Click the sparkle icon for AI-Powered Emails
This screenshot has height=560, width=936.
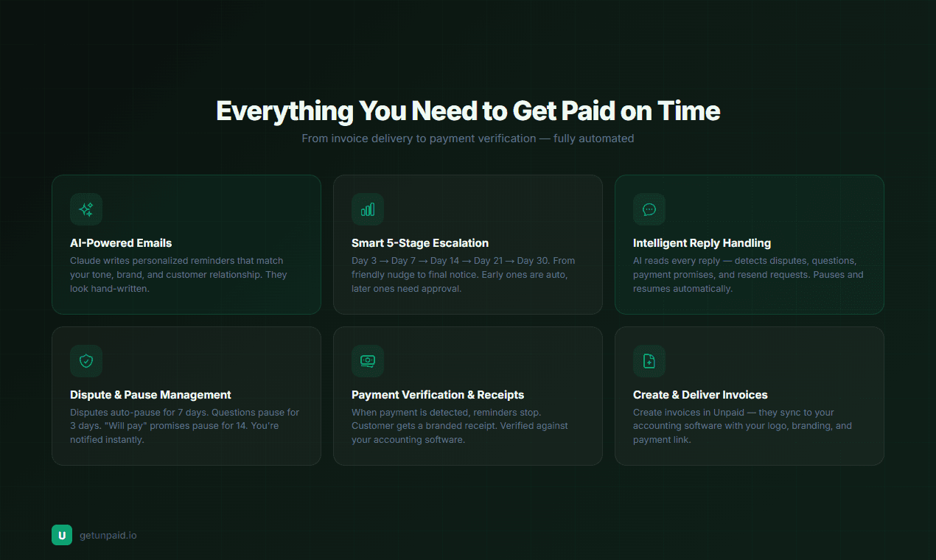click(x=86, y=209)
